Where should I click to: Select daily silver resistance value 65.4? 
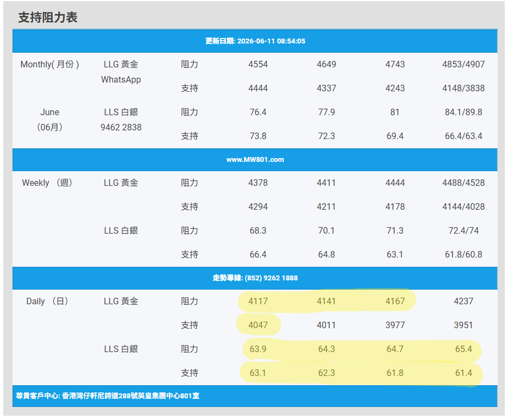pos(463,349)
